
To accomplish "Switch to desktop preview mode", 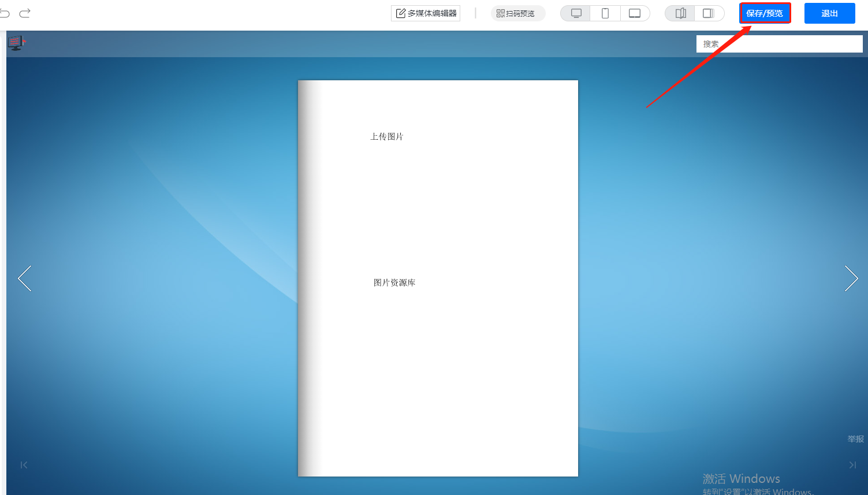I will coord(576,13).
